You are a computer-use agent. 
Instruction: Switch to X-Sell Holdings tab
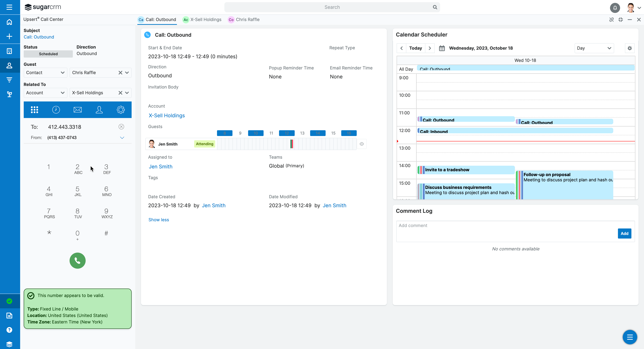point(202,19)
